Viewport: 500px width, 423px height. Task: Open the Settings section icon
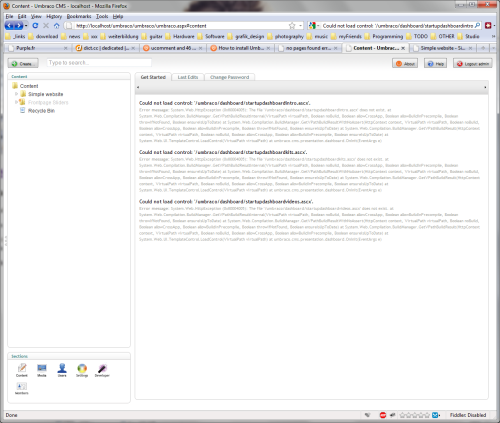(x=82, y=370)
